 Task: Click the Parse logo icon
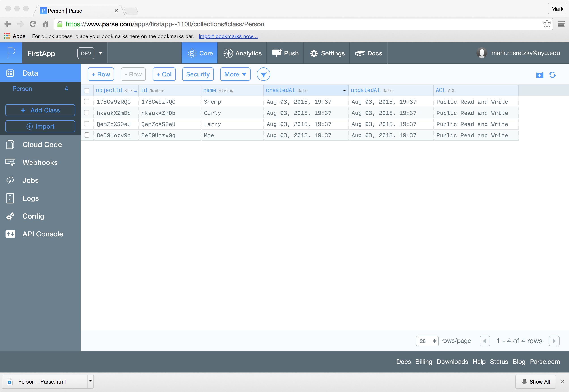11,53
